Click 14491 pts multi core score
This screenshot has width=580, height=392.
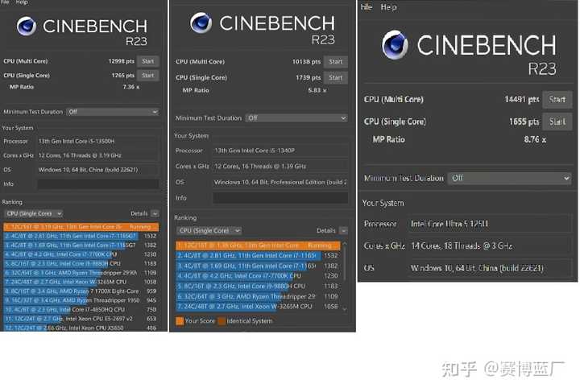click(x=521, y=99)
